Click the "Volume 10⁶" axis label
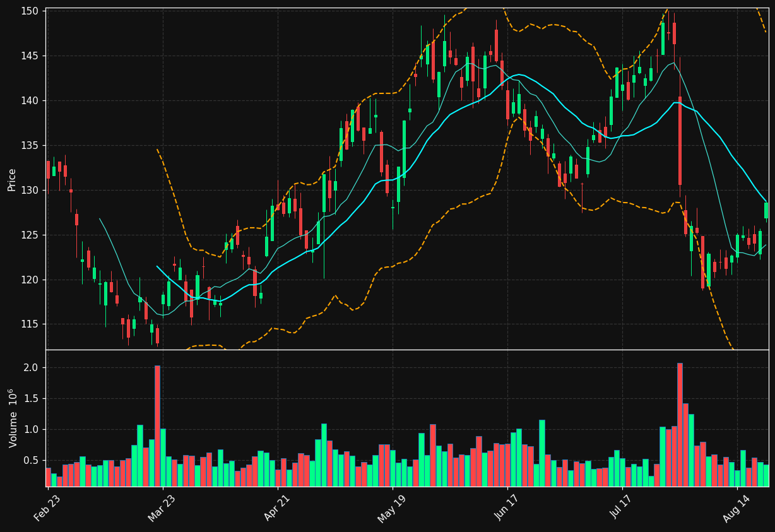The image size is (775, 532). pyautogui.click(x=12, y=418)
